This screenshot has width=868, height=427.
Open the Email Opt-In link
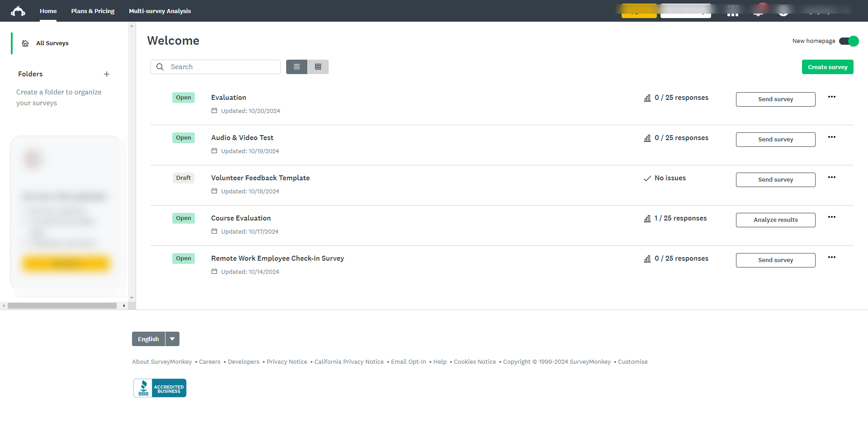pos(409,362)
